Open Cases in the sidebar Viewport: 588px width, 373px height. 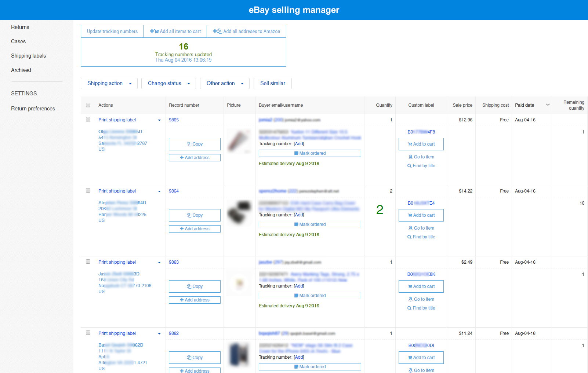[18, 41]
